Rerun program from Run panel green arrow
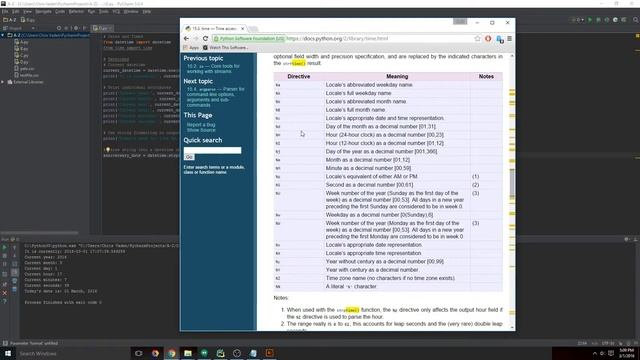 pos(4,247)
